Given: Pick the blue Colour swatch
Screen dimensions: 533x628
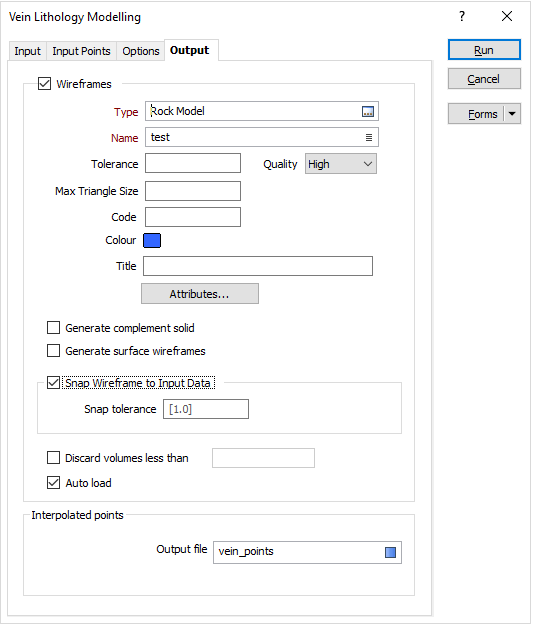Looking at the screenshot, I should coord(152,241).
